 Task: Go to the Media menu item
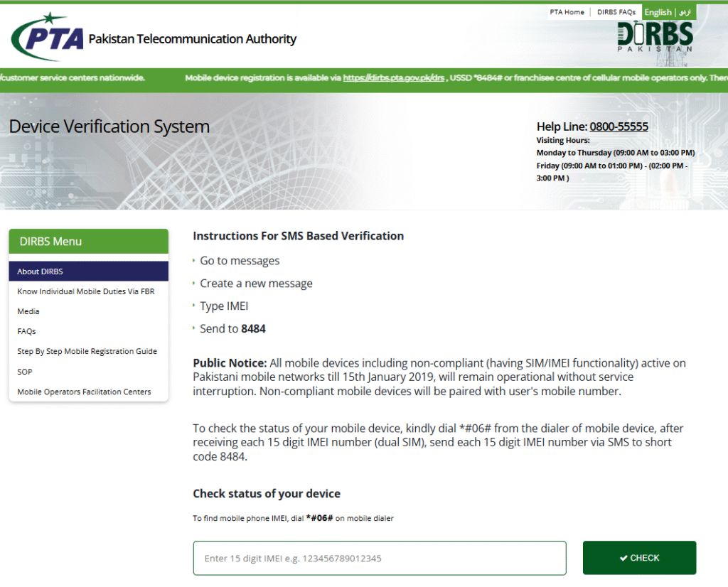pos(28,311)
